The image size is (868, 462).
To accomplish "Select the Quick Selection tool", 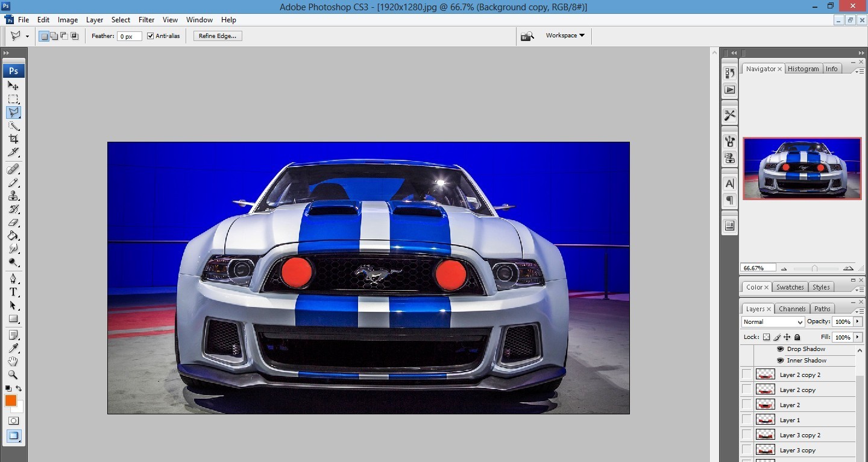I will [13, 125].
